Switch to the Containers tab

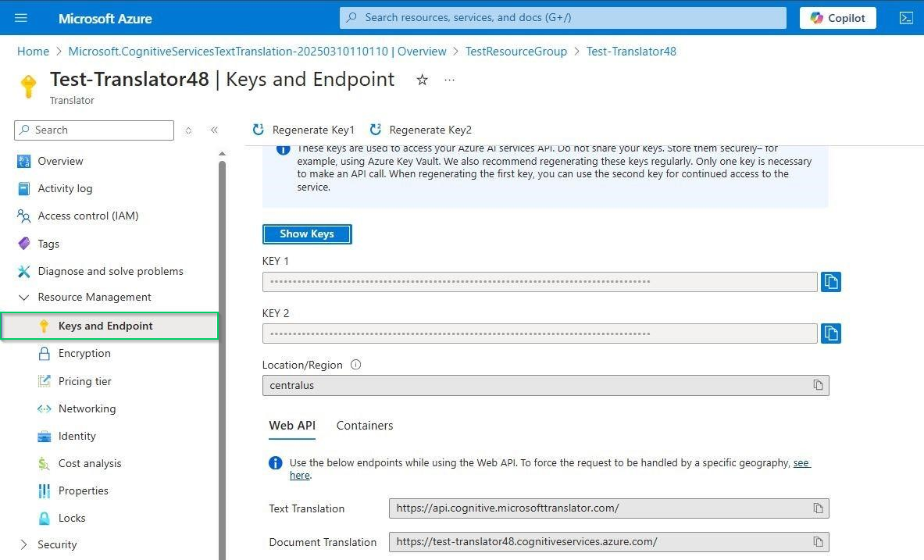364,426
